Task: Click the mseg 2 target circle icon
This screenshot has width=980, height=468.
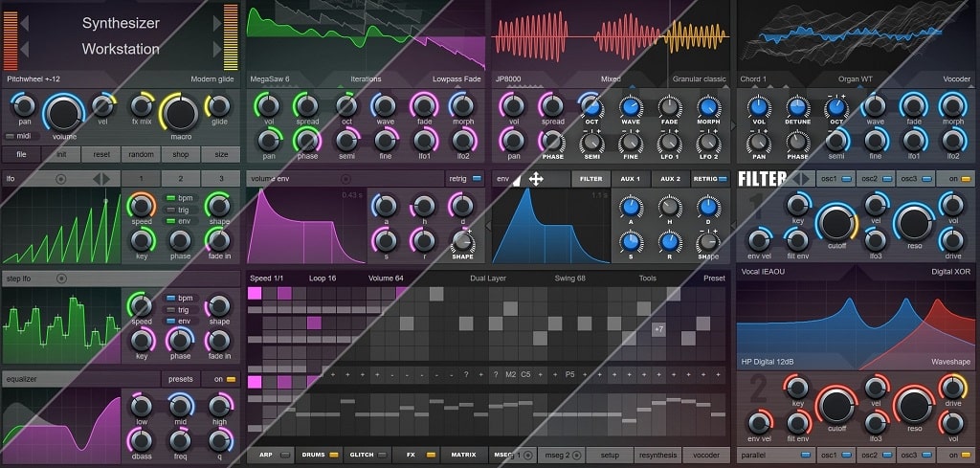Action: point(576,455)
